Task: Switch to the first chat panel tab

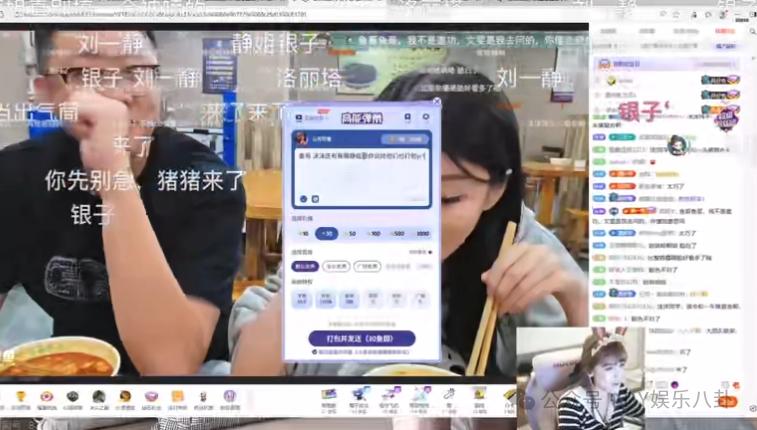Action: coord(608,31)
